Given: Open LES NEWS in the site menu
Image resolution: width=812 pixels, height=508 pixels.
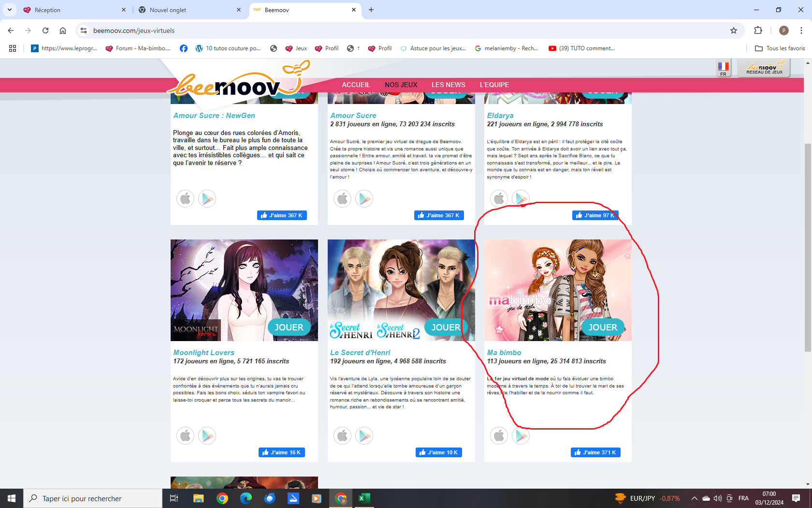Looking at the screenshot, I should click(x=449, y=85).
